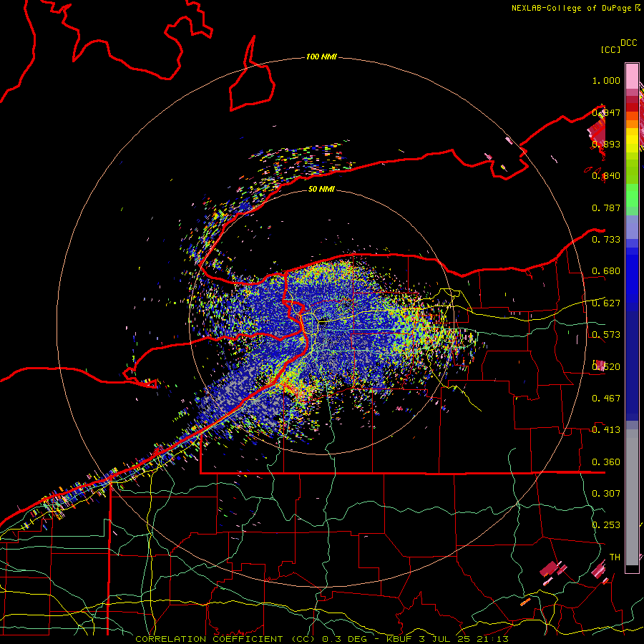Click the 0.573 scale value

(x=606, y=335)
